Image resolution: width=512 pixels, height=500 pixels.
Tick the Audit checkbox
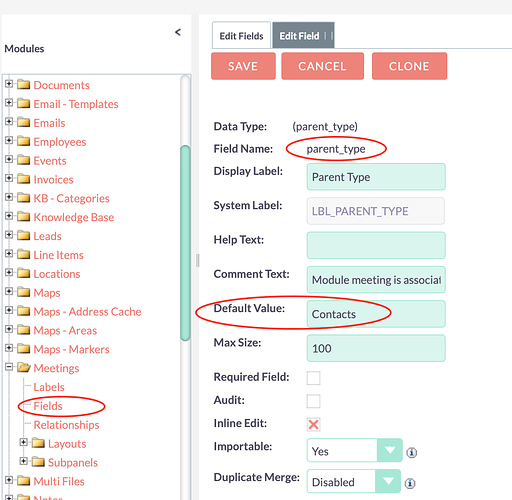click(x=314, y=401)
